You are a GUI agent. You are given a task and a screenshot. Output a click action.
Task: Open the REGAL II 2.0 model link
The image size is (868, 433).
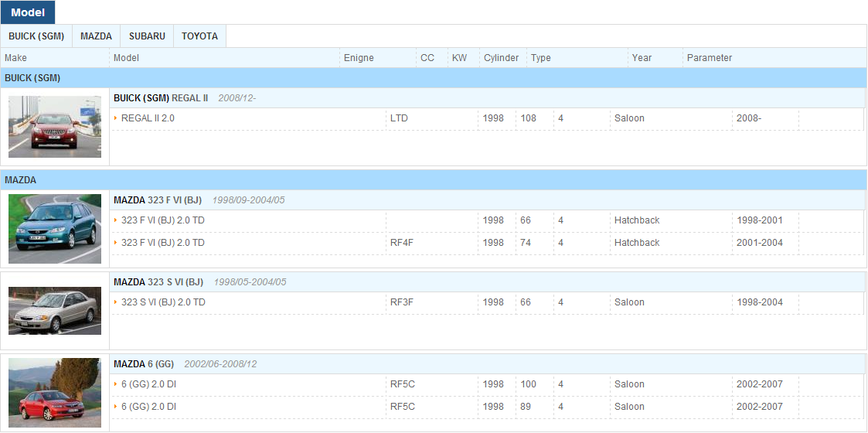(148, 118)
